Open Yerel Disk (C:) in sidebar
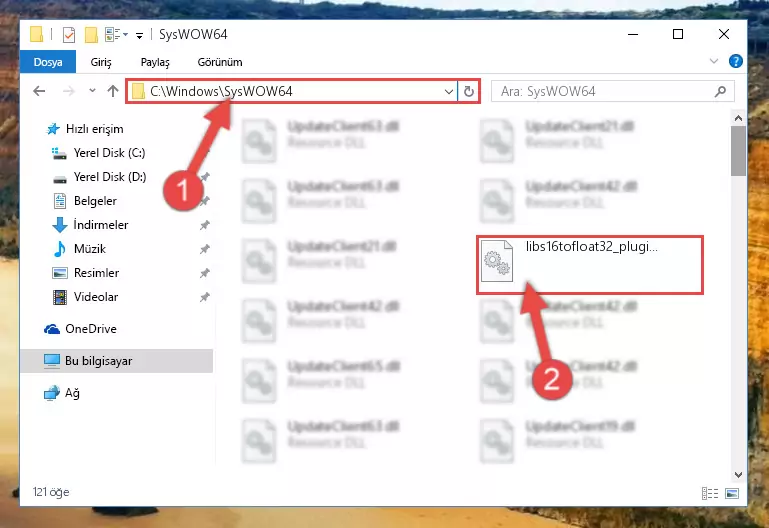 coord(99,153)
